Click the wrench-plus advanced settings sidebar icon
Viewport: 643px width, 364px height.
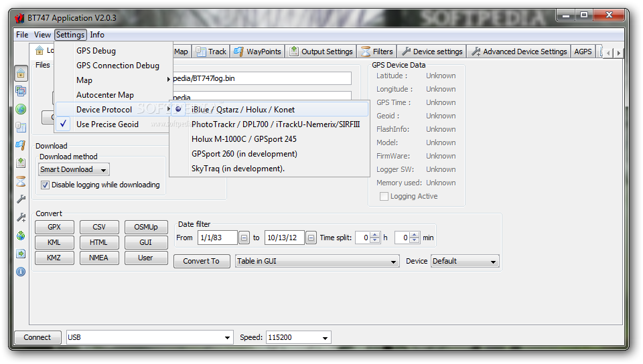(21, 217)
